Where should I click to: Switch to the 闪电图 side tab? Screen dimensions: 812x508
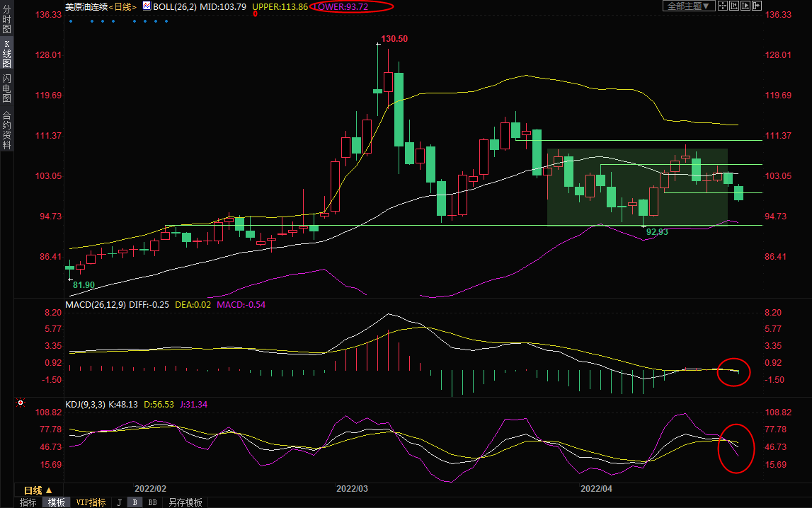pos(6,88)
